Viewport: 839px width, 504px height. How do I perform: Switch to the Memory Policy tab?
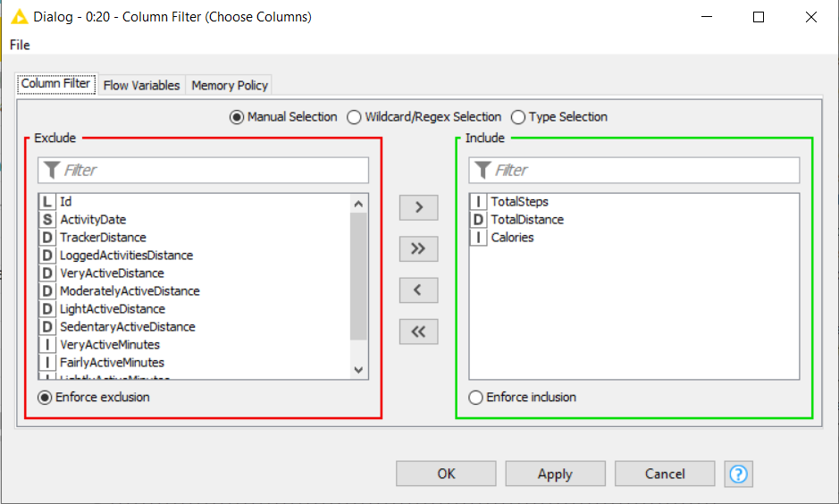tap(230, 86)
